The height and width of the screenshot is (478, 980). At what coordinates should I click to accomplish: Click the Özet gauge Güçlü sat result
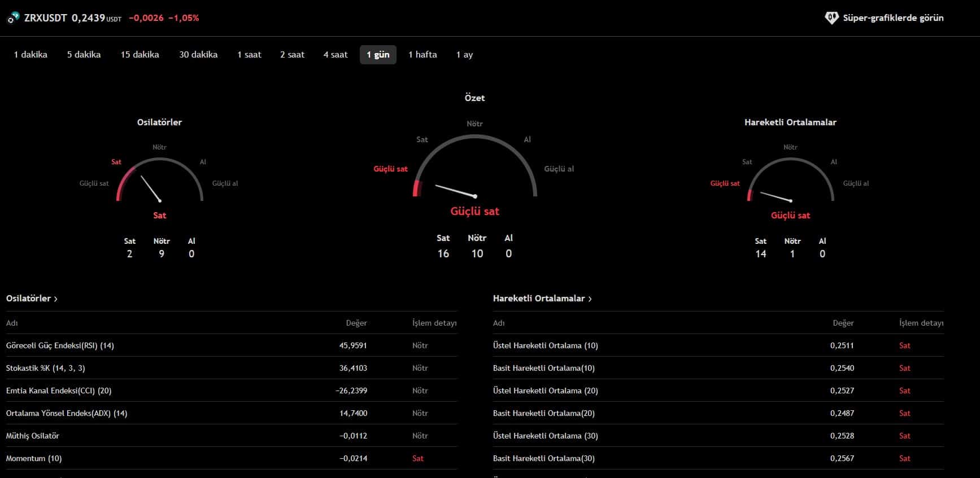[474, 212]
